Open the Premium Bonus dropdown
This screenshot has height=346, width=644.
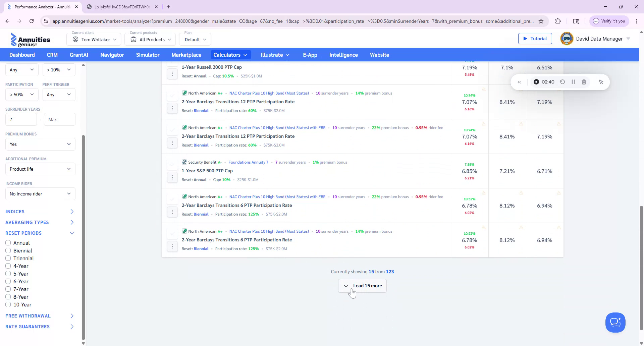40,144
